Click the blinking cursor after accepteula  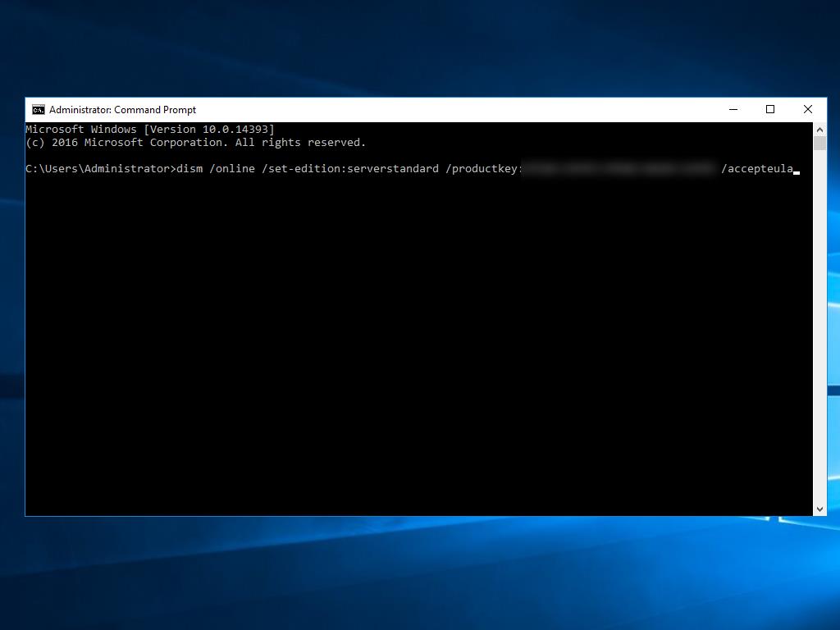(797, 171)
